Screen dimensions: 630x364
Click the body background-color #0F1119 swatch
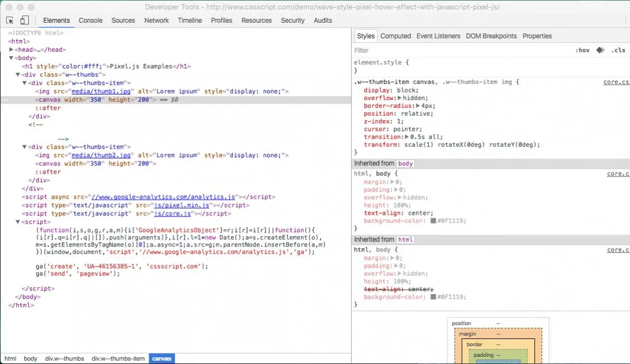point(433,220)
